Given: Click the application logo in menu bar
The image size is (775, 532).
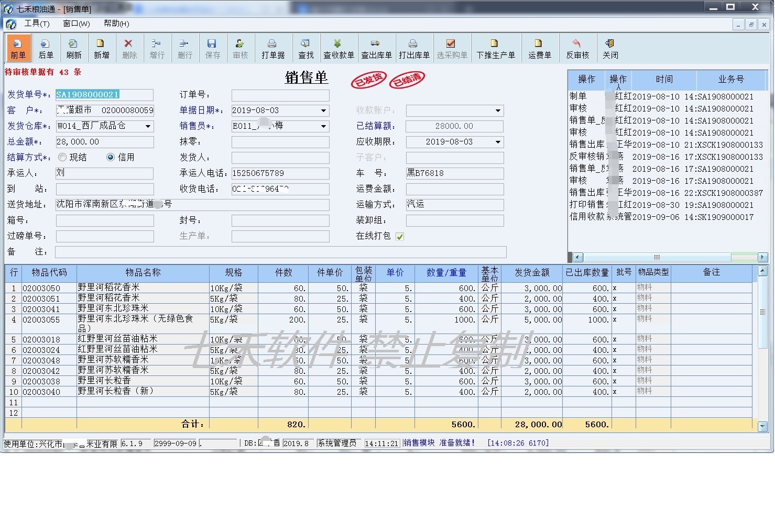Looking at the screenshot, I should click(x=11, y=24).
